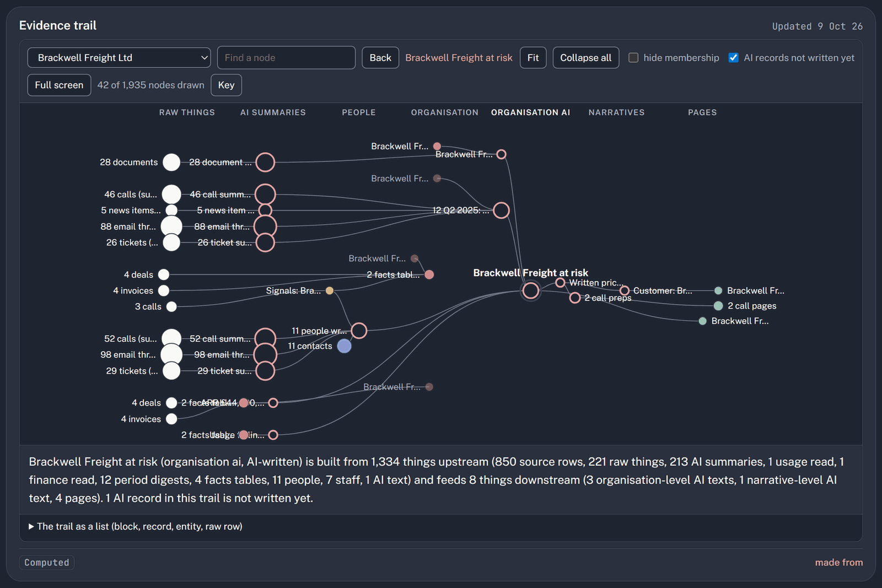882x588 pixels.
Task: Click the 11 contacts blue node
Action: [344, 346]
